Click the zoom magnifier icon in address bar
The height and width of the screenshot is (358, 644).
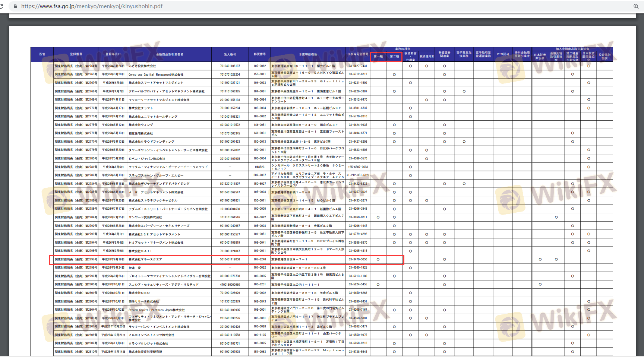636,6
